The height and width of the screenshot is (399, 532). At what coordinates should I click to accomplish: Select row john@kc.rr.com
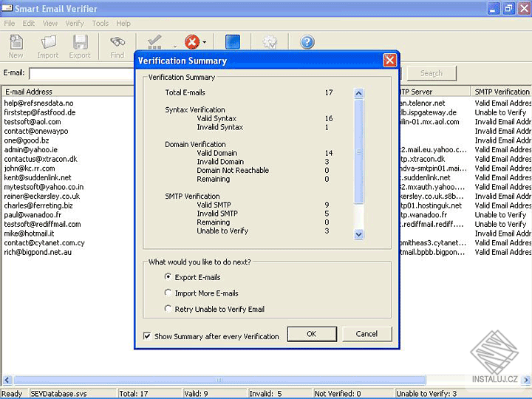click(30, 168)
